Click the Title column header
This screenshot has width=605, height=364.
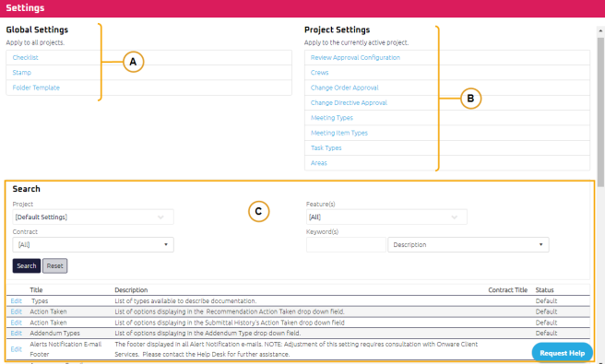click(36, 290)
